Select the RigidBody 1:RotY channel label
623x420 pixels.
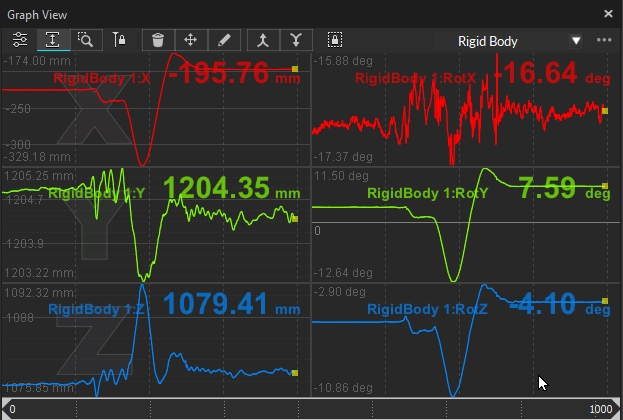coord(427,193)
